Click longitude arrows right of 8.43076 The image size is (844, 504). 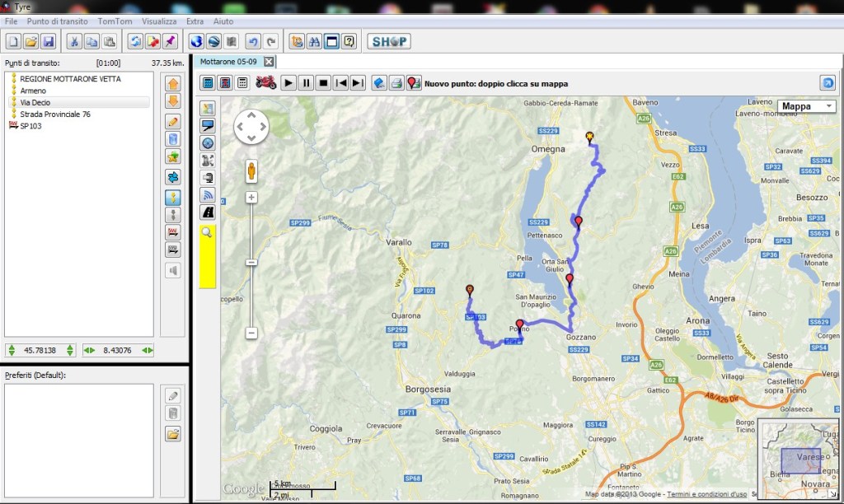click(x=147, y=350)
